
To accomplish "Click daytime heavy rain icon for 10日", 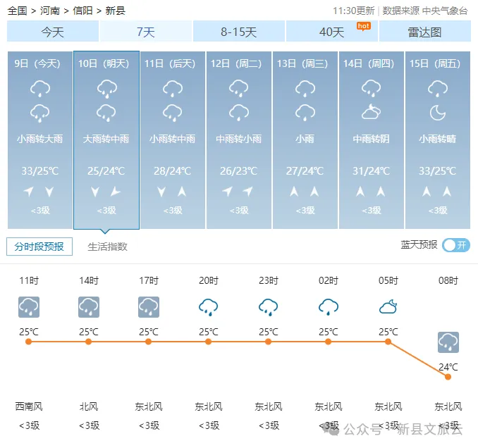I will [106, 89].
